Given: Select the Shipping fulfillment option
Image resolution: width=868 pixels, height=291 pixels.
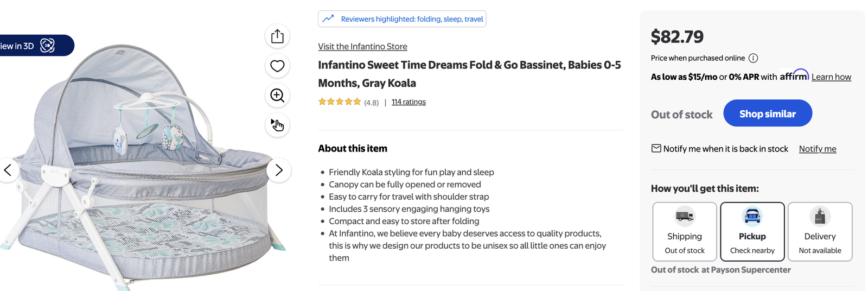Looking at the screenshot, I should (x=685, y=232).
